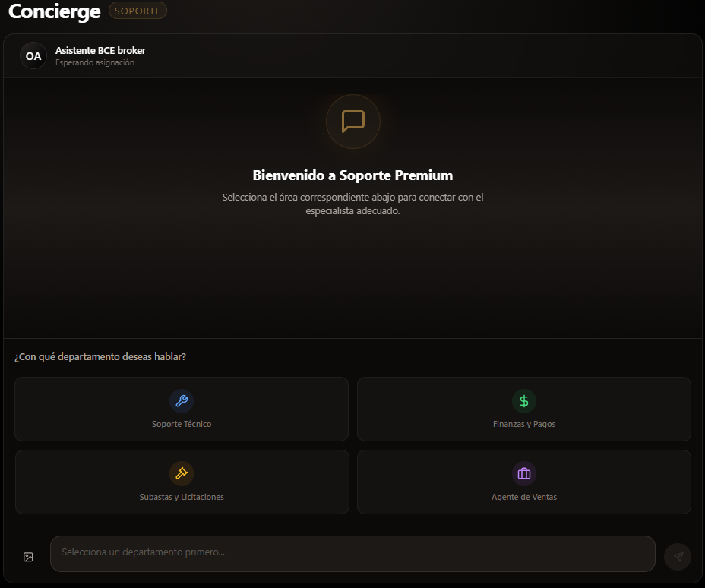The height and width of the screenshot is (588, 705).
Task: Open the image attachment icon
Action: (27, 556)
